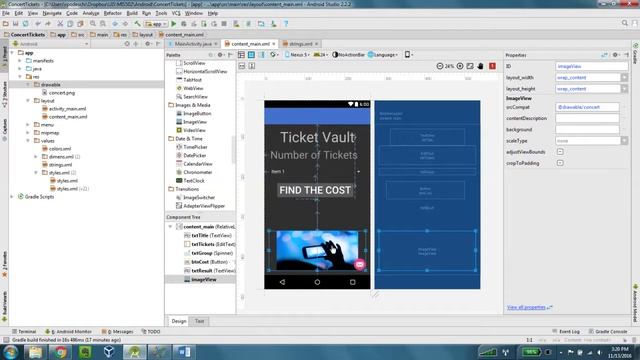Click the ID input field in Properties
This screenshot has width=640, height=360.
click(591, 66)
